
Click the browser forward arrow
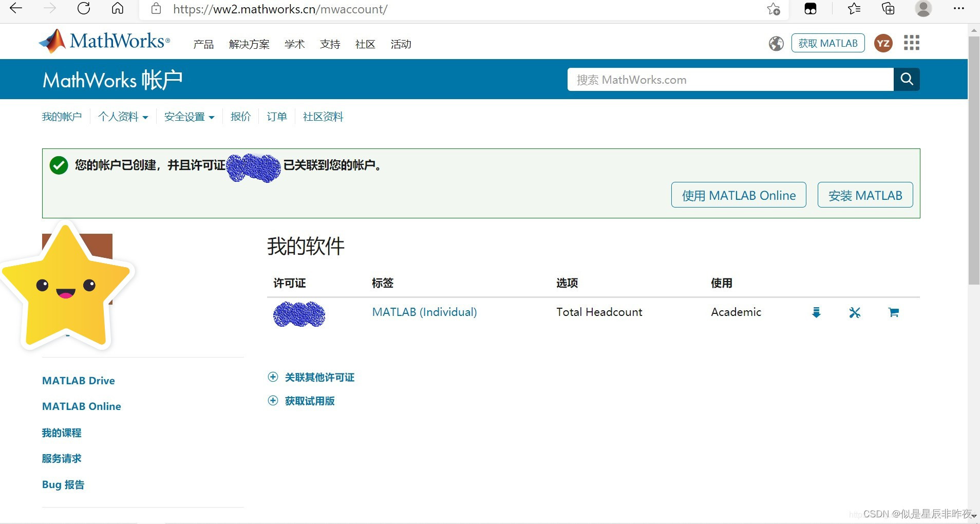pos(50,8)
